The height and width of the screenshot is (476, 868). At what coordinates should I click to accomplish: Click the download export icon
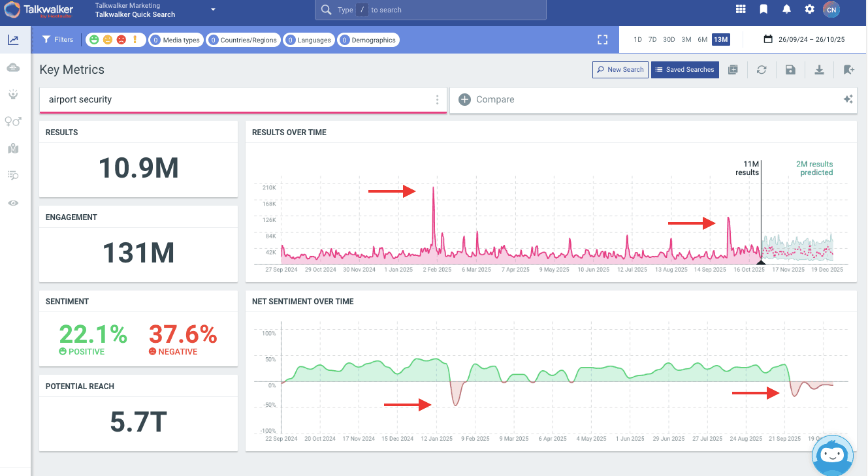click(819, 70)
